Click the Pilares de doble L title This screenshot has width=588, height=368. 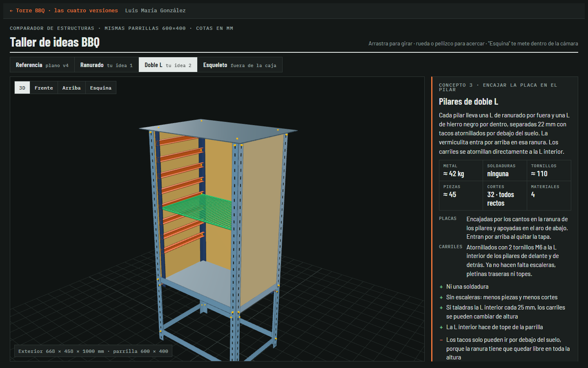468,101
